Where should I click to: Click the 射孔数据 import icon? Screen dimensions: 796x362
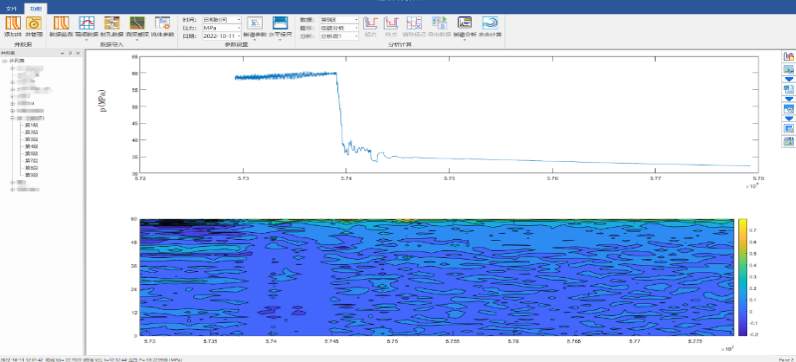click(x=112, y=26)
